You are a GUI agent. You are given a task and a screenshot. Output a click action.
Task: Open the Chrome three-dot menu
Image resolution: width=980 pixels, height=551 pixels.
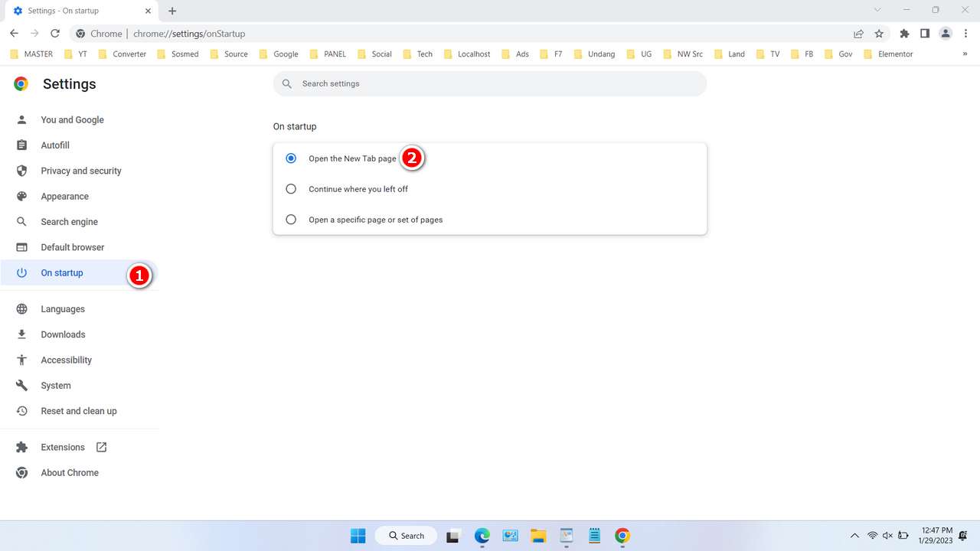966,33
